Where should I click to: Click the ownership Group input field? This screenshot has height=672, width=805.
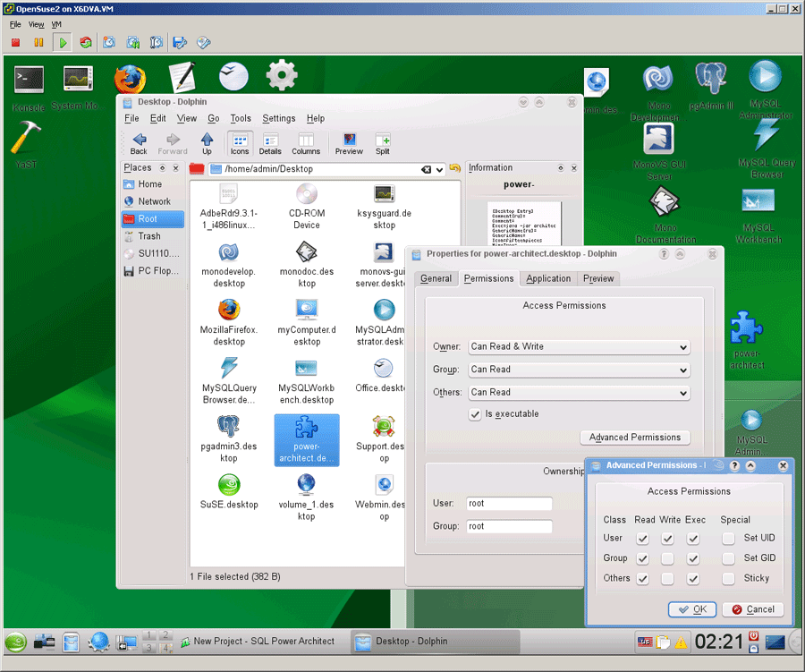[x=509, y=527]
